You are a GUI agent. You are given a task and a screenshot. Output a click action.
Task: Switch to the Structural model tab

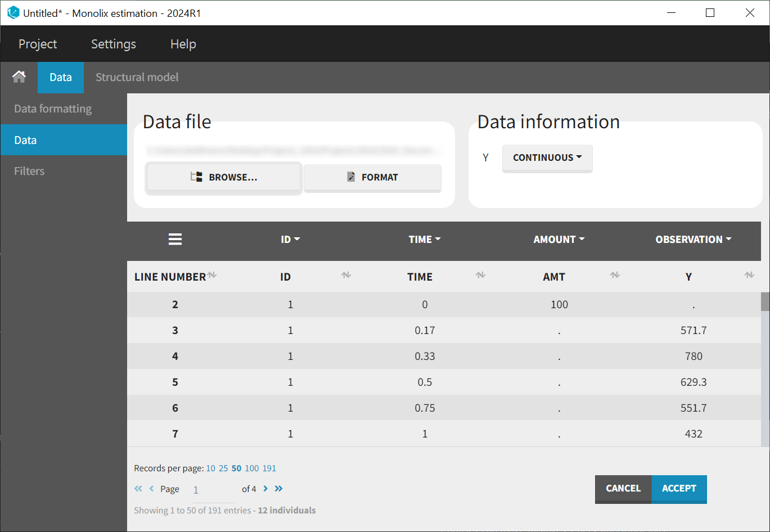137,77
